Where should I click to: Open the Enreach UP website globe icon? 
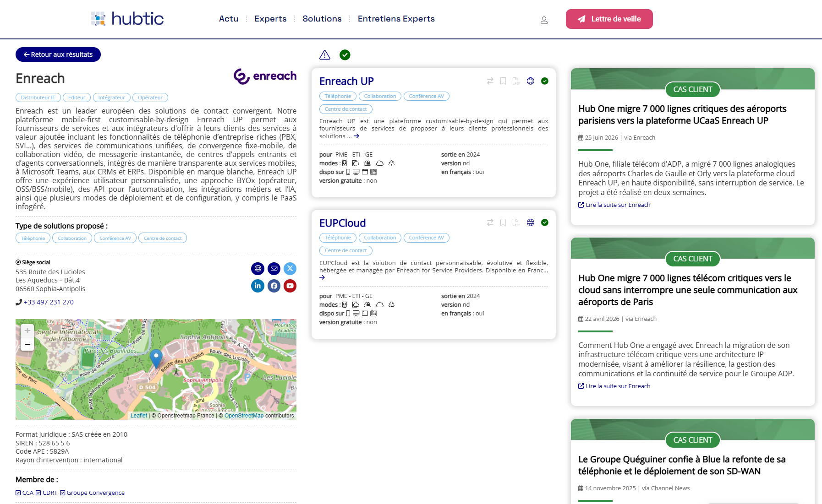pos(531,81)
